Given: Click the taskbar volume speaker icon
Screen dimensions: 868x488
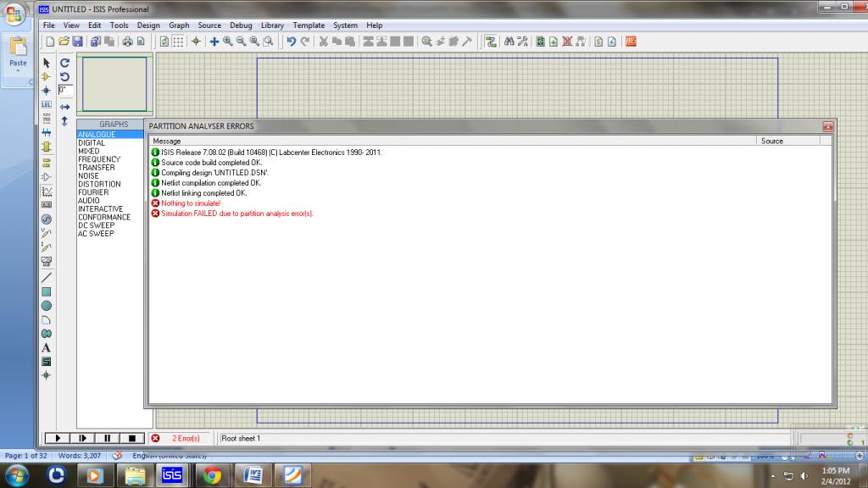Looking at the screenshot, I should coord(804,476).
